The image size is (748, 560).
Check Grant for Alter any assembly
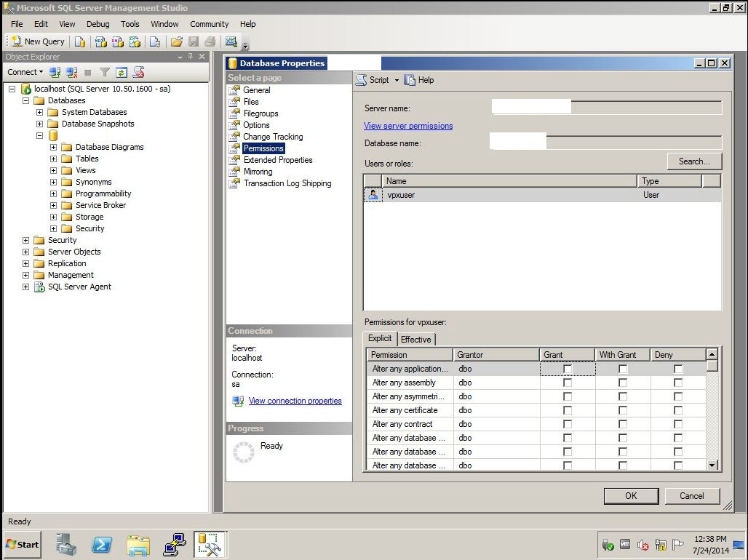(x=568, y=383)
